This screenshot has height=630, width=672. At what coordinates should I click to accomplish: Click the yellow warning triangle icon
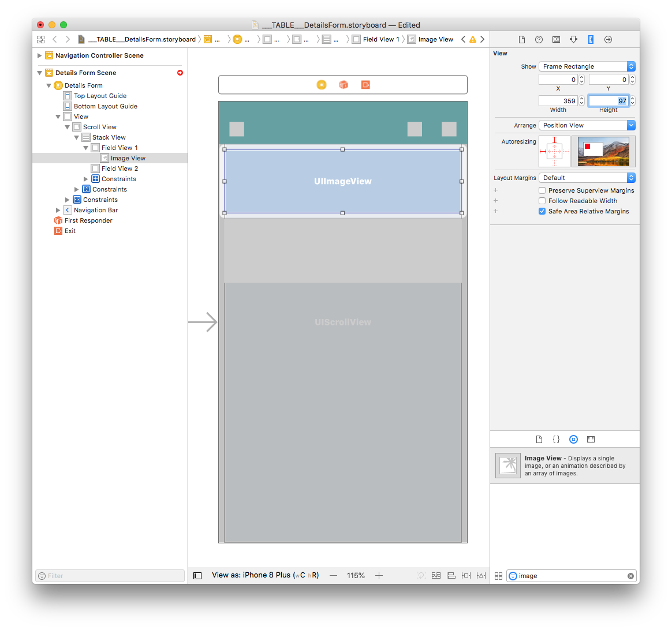[473, 39]
